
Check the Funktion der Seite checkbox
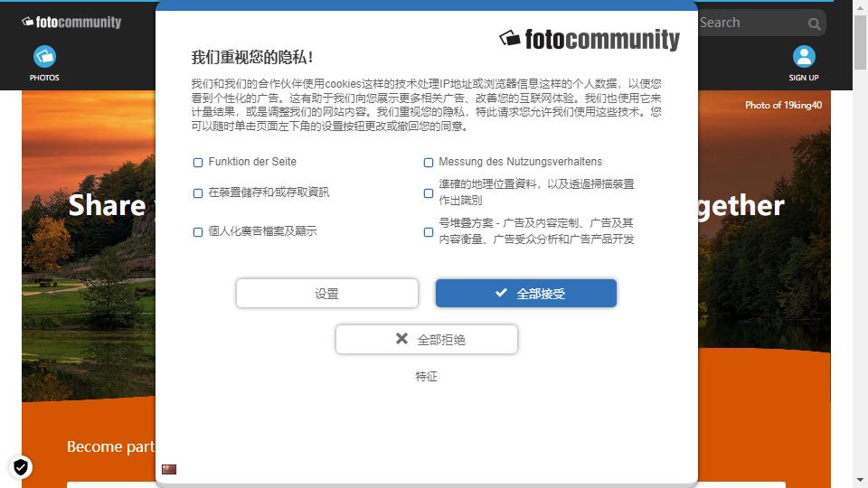coord(198,162)
